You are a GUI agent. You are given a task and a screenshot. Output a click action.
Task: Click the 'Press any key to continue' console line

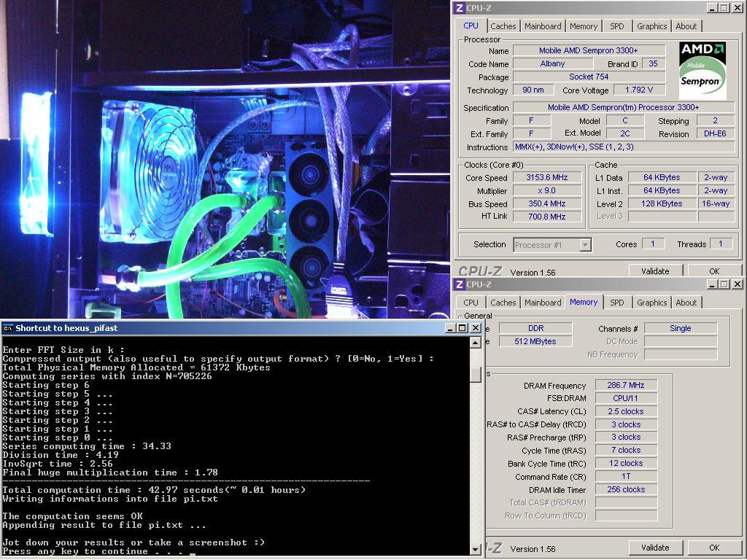coord(98,551)
